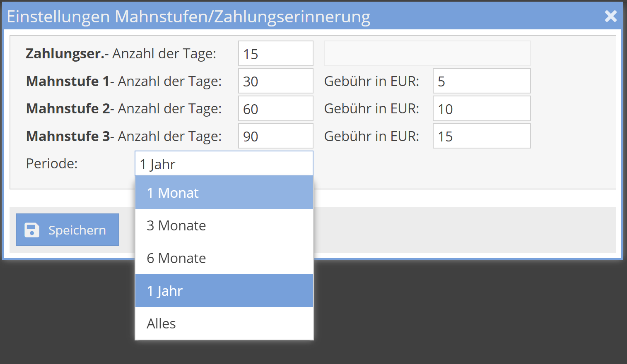Click the Zahlungser. days input showing 15
Image resolution: width=627 pixels, height=364 pixels.
(x=275, y=53)
